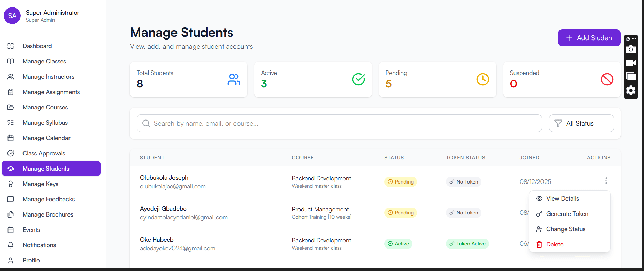Toggle actions menu for Olubukola Joseph
Viewport: 644px width, 271px height.
click(606, 181)
